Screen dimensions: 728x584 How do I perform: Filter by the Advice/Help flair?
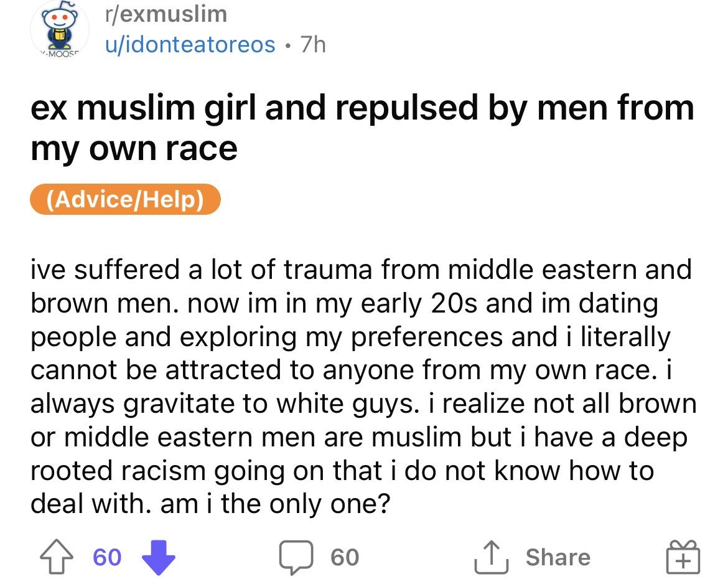pyautogui.click(x=125, y=199)
